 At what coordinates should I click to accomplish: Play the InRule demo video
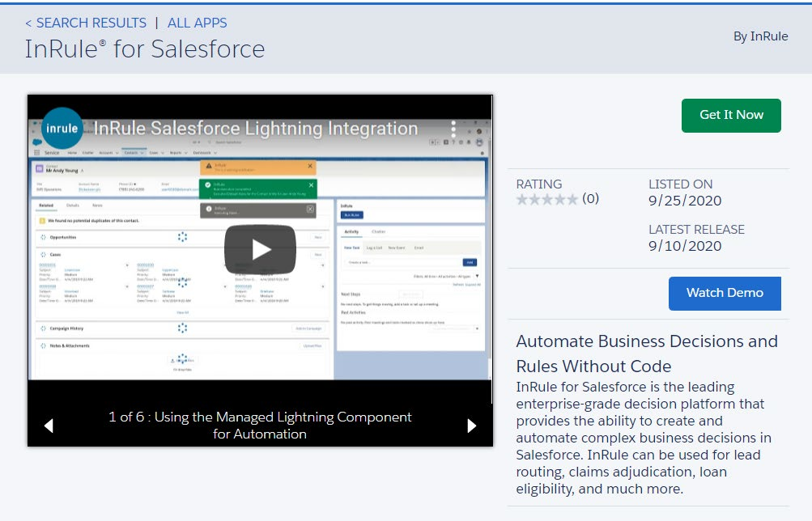260,249
